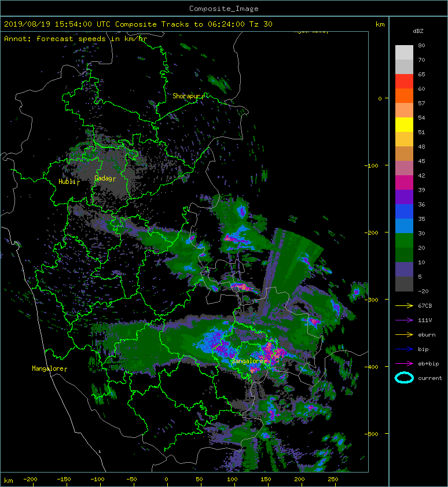Screen dimensions: 448x487
Task: Click the 'current' legend label
Action: [x=430, y=378]
